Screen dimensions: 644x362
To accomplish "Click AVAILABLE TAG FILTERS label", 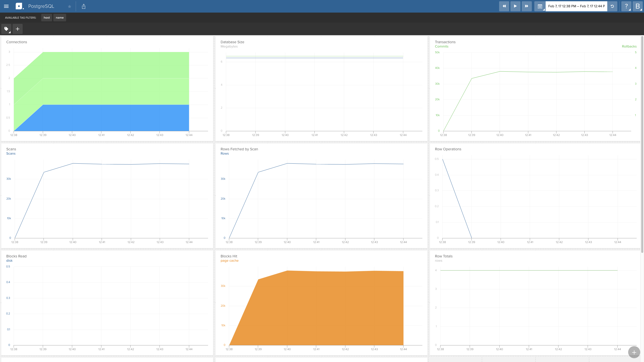I will click(21, 18).
